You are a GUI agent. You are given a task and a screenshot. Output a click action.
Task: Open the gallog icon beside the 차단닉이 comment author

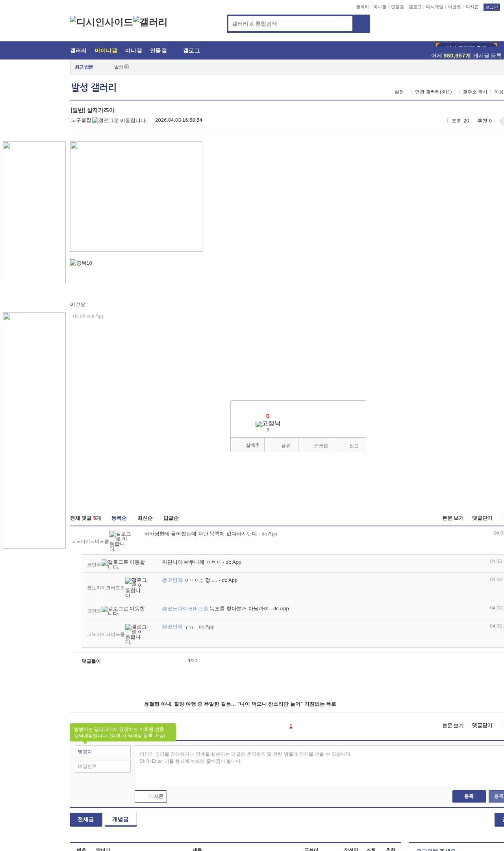(x=123, y=565)
